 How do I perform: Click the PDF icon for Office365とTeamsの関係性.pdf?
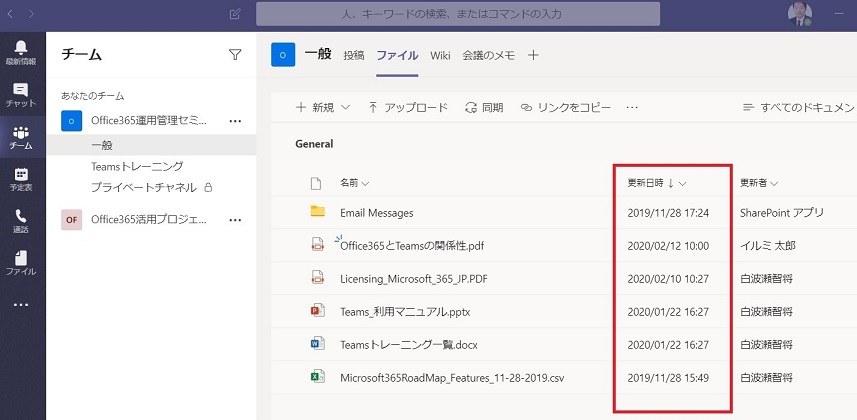[x=318, y=245]
